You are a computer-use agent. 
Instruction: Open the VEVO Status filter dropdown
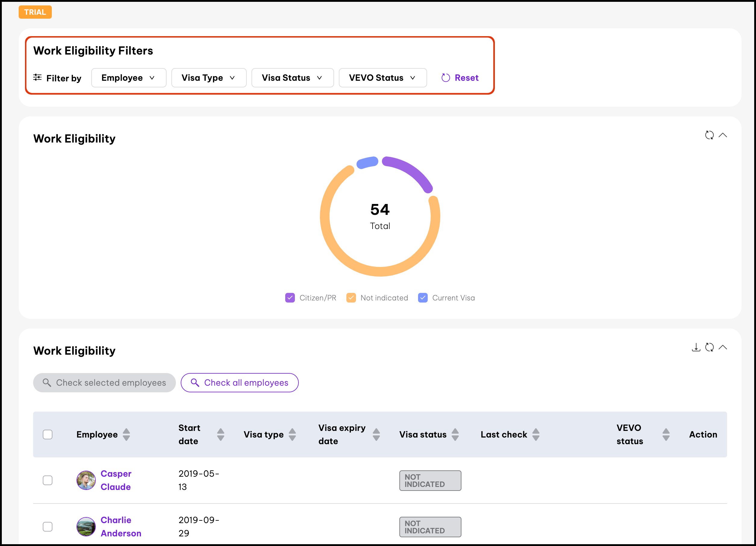[x=383, y=78]
